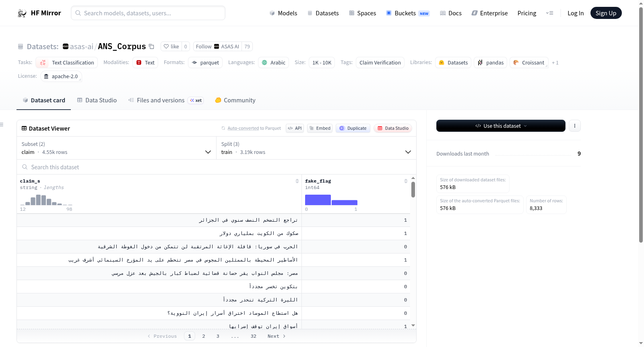644x347 pixels.
Task: Click the fake_flag histogram bar for 1
Action: (345, 203)
